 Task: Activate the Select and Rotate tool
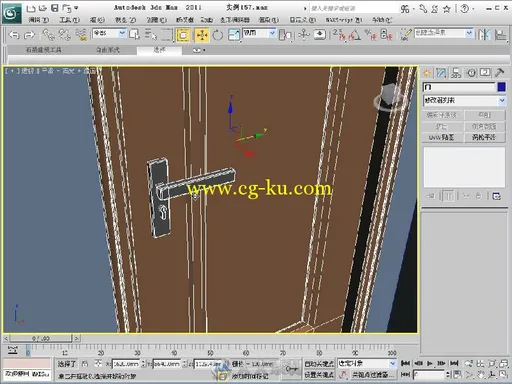[x=218, y=35]
